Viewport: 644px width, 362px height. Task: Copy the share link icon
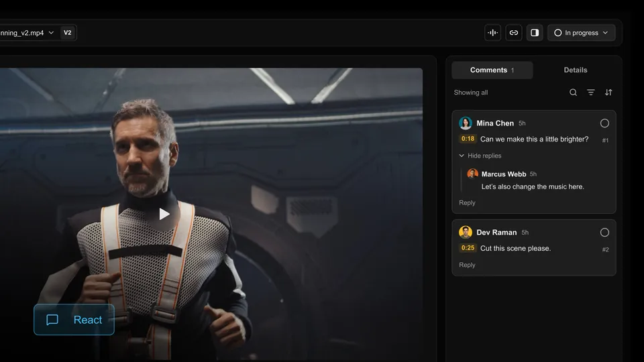click(x=513, y=33)
